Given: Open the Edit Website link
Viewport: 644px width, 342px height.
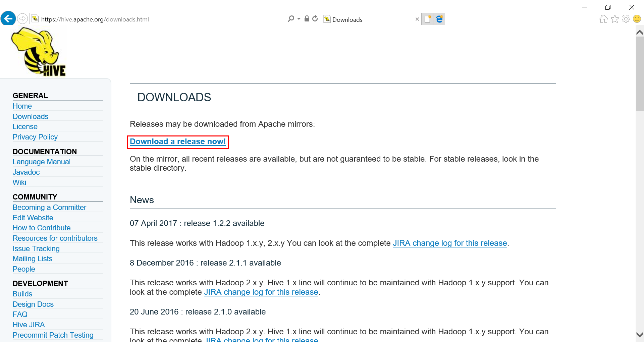Looking at the screenshot, I should pos(33,218).
